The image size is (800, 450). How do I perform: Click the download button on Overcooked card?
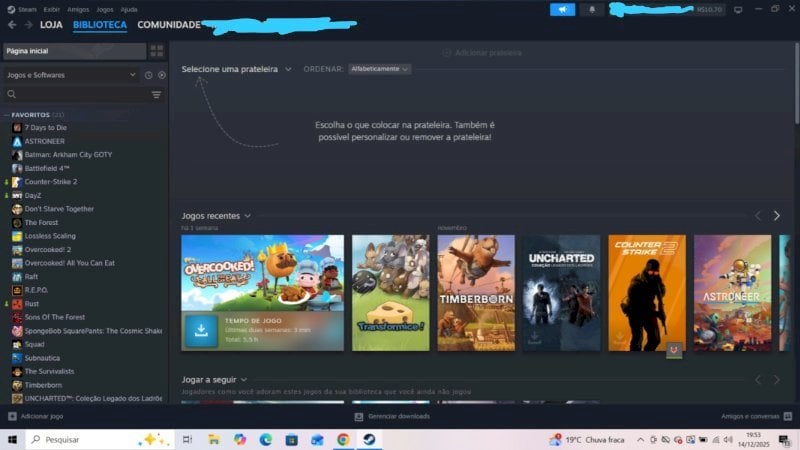coord(201,331)
